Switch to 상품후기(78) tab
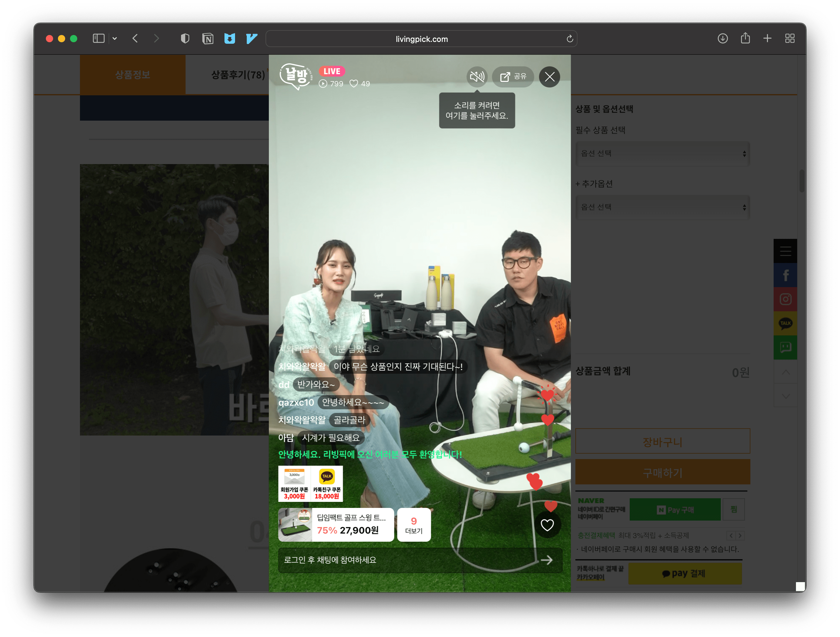 [x=238, y=75]
